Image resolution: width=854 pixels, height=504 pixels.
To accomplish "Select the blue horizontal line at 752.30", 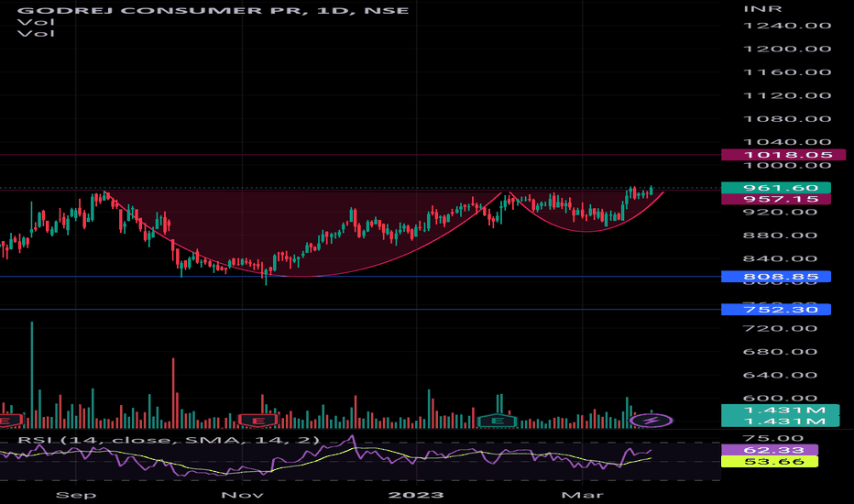I will [360, 310].
